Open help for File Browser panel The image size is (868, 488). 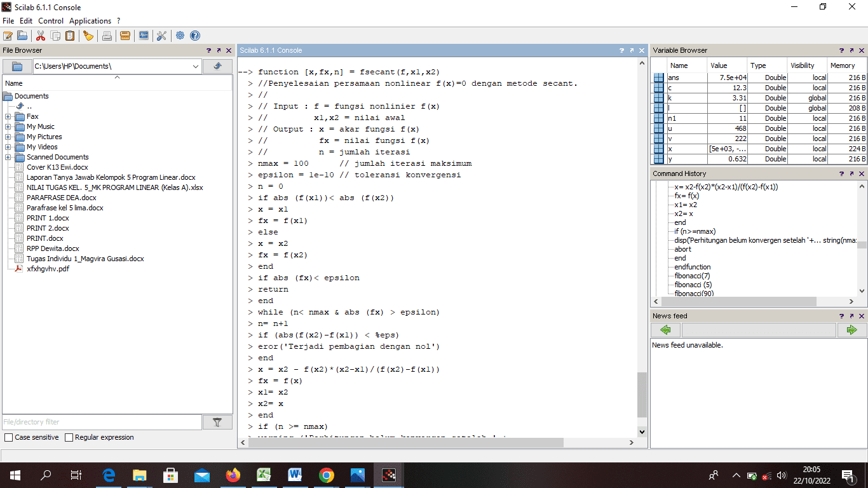point(208,50)
